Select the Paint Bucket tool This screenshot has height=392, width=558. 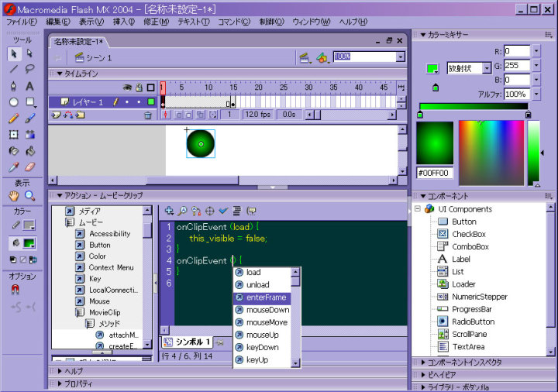point(30,151)
